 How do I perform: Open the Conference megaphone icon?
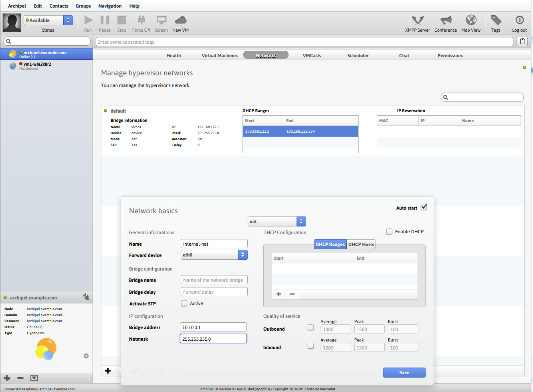tap(446, 20)
